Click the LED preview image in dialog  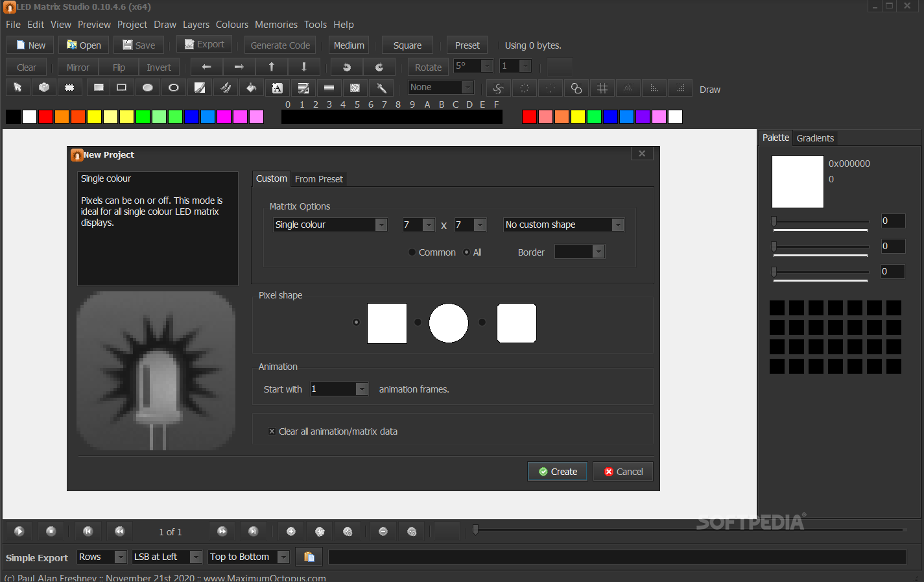[156, 370]
